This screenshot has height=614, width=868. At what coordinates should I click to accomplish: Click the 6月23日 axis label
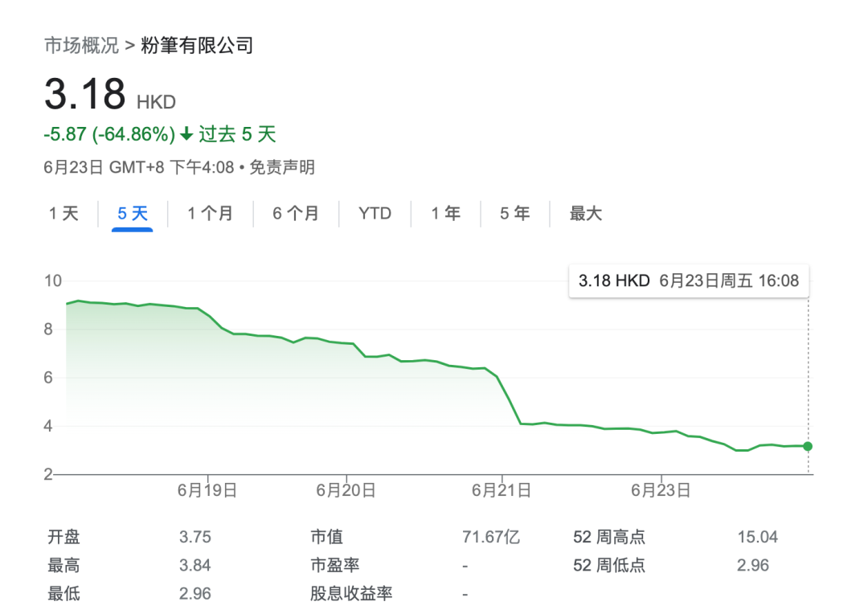tap(661, 490)
